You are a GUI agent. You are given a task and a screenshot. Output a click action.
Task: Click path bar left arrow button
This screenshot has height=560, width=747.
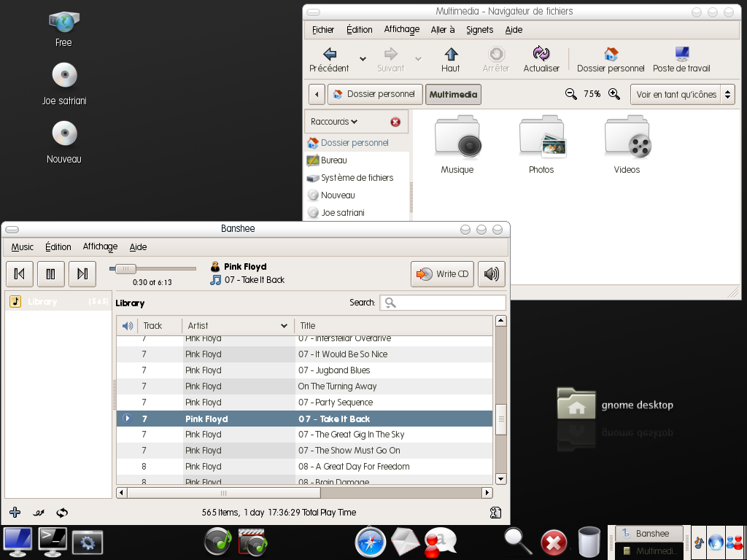click(317, 94)
